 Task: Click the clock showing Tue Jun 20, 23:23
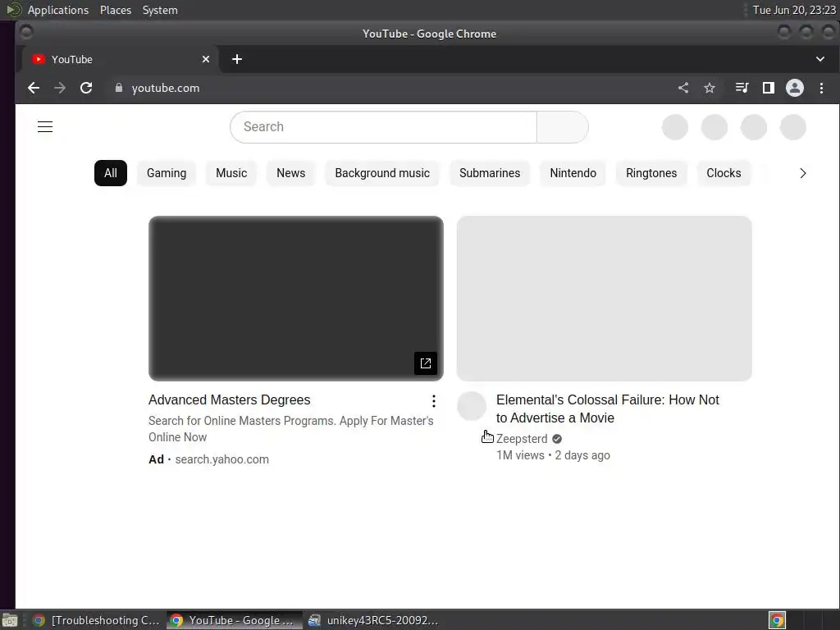(794, 10)
